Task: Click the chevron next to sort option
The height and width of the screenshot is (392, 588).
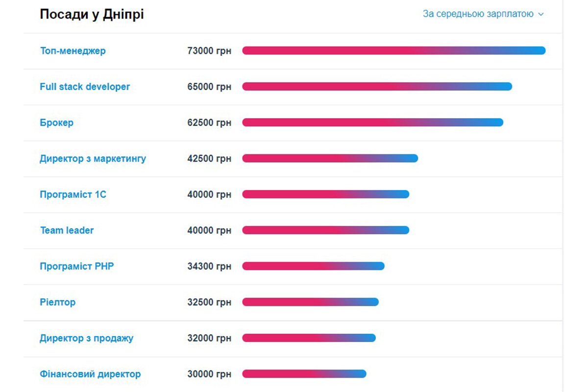Action: coord(541,15)
